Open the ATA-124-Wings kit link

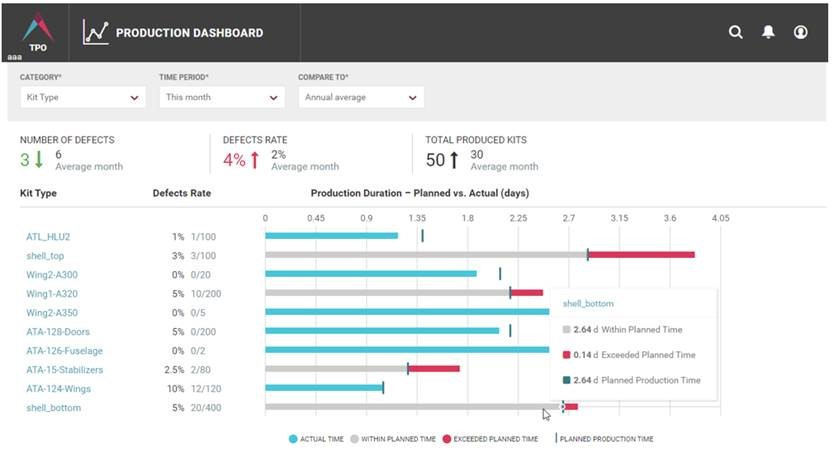[59, 389]
